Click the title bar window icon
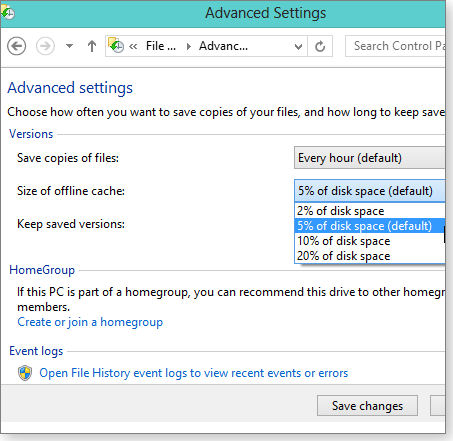The width and height of the screenshot is (453, 441). 7,12
